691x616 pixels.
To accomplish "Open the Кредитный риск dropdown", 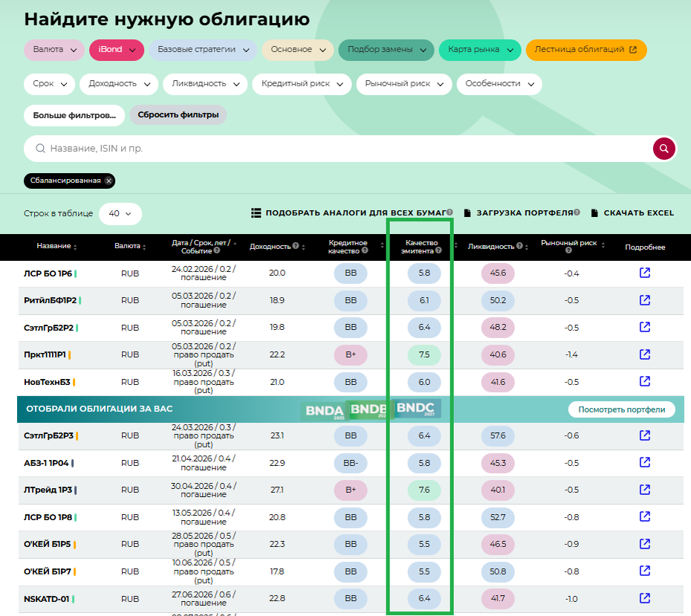I will tap(302, 84).
